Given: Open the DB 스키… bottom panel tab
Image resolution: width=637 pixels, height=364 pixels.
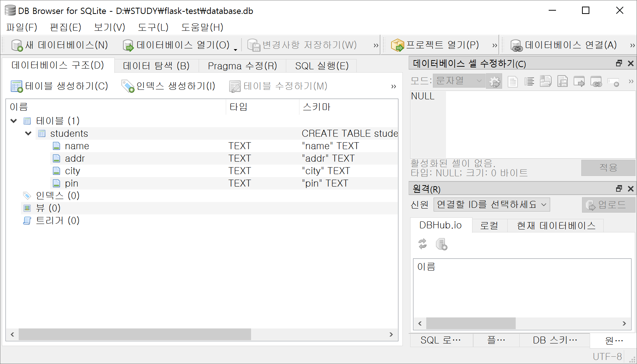Looking at the screenshot, I should (555, 340).
